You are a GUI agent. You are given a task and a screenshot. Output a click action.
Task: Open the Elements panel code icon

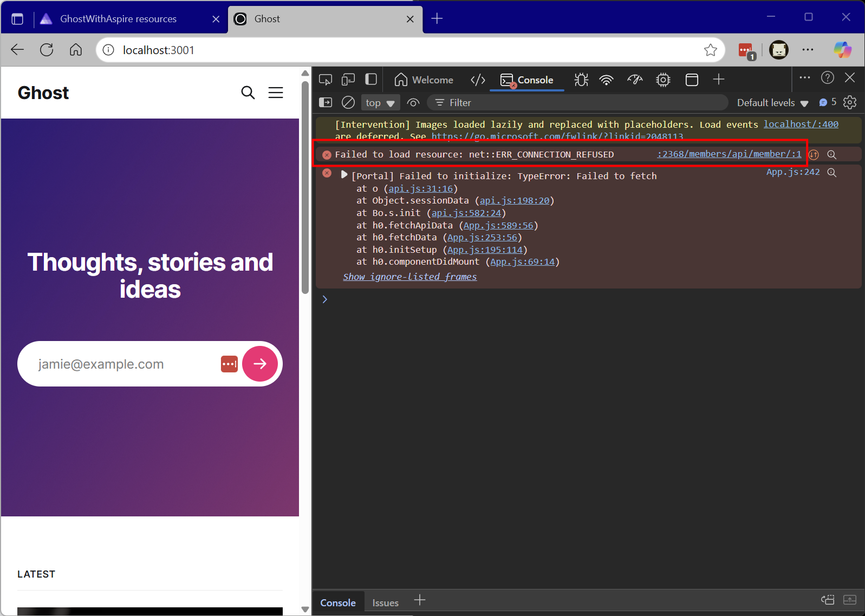[x=478, y=80]
